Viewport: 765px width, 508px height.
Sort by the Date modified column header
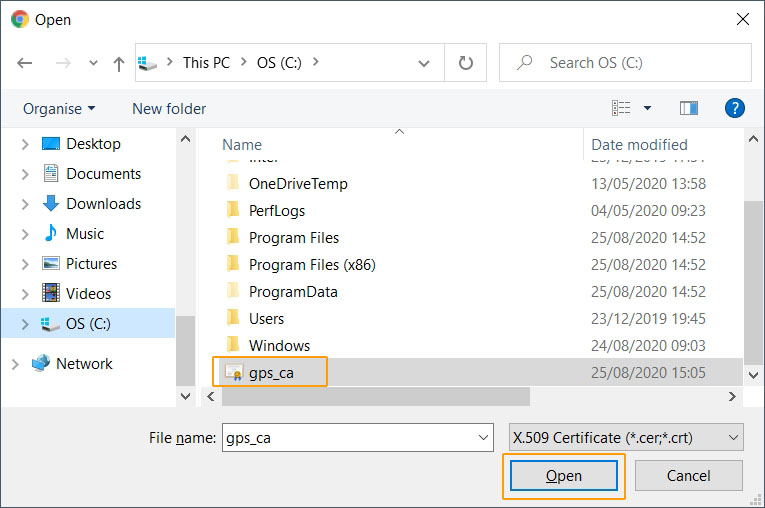coord(639,144)
